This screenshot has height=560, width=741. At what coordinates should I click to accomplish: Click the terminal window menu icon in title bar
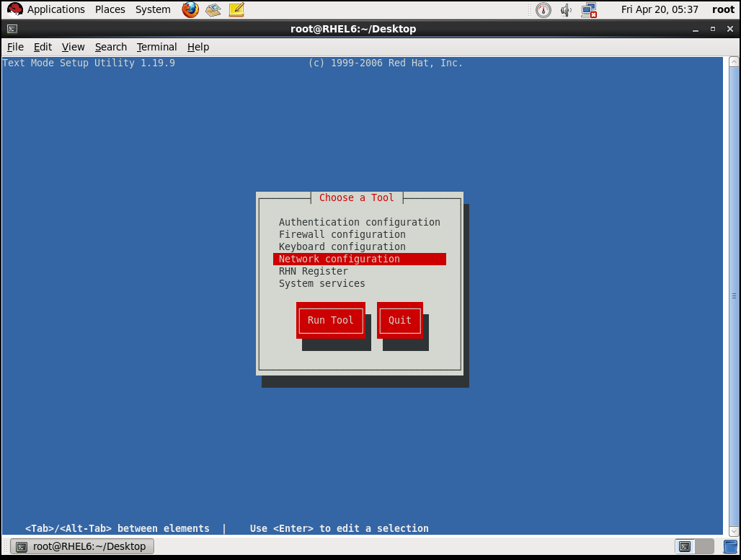click(12, 29)
